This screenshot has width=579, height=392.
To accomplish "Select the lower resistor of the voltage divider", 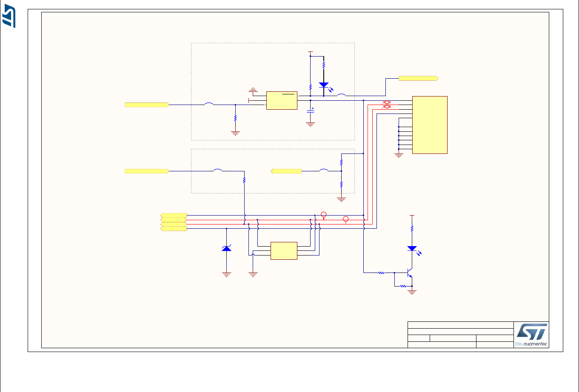I will 341,185.
